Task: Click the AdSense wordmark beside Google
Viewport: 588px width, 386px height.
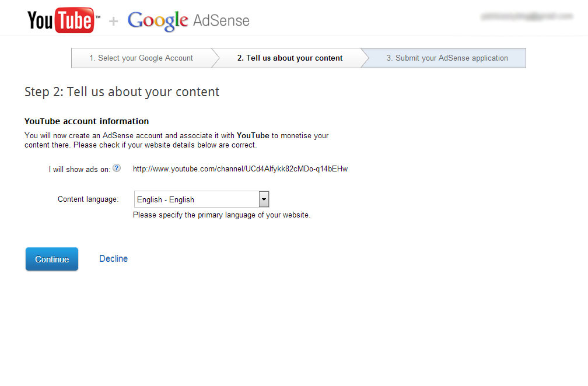Action: point(221,21)
